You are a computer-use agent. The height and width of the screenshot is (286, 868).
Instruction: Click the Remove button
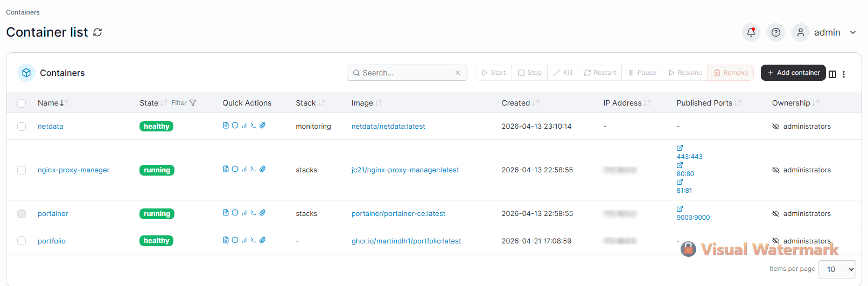click(731, 73)
